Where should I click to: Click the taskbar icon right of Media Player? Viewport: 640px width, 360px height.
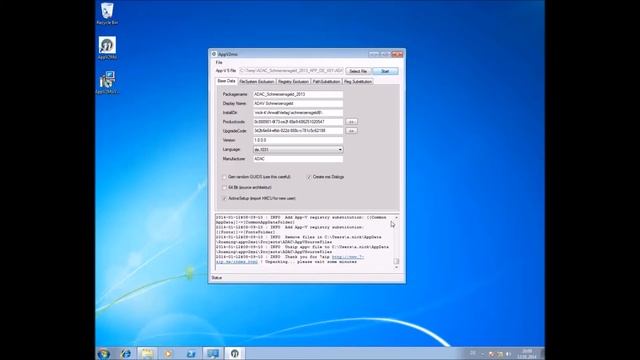pos(191,353)
